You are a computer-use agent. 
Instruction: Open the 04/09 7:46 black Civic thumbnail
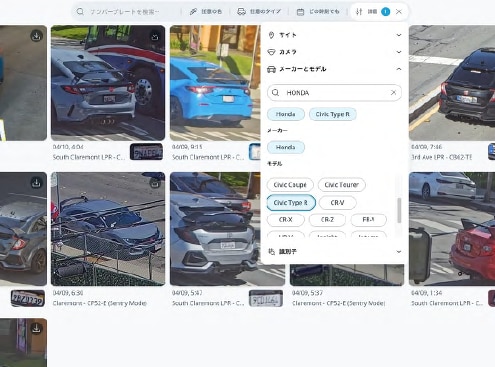click(452, 83)
